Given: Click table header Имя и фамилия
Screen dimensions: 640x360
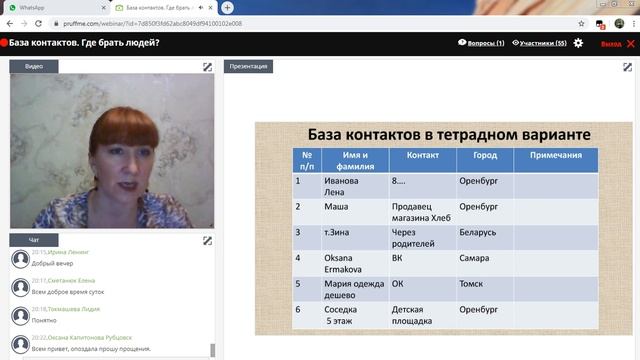Looking at the screenshot, I should click(355, 160).
